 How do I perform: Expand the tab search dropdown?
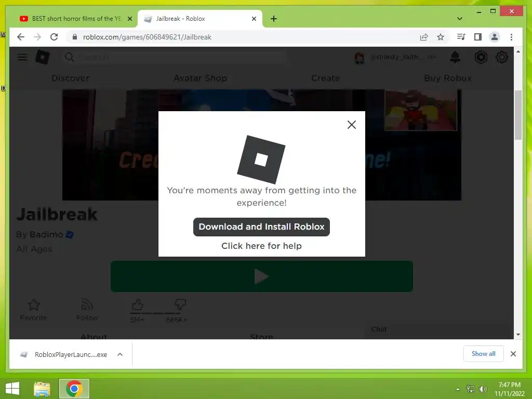click(460, 19)
